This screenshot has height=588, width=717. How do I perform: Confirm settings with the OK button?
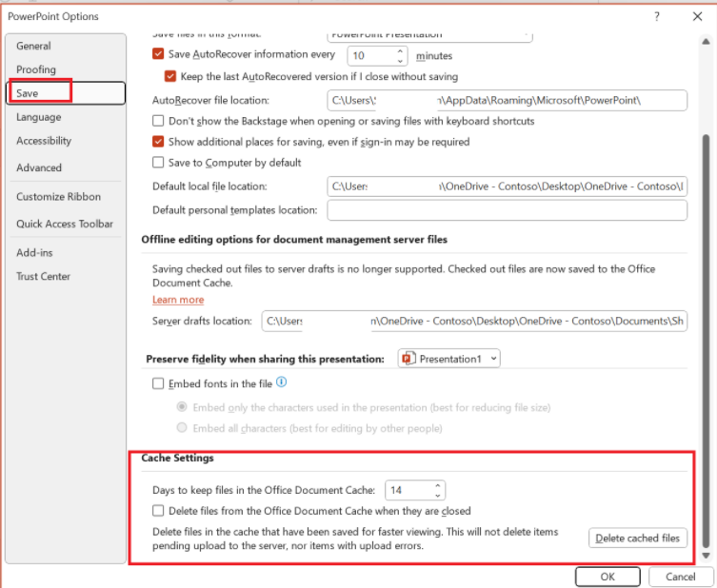(607, 577)
